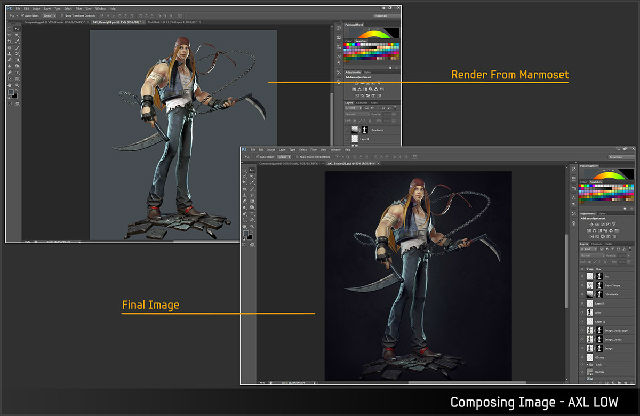Collapse the layer group in Final Image layers panel
The image size is (640, 416).
point(586,269)
